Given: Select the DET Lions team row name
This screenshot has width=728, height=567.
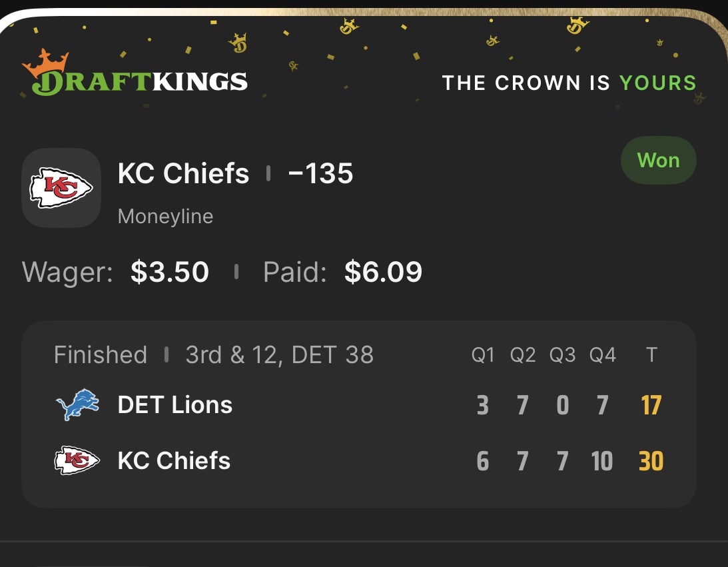Looking at the screenshot, I should [x=175, y=405].
